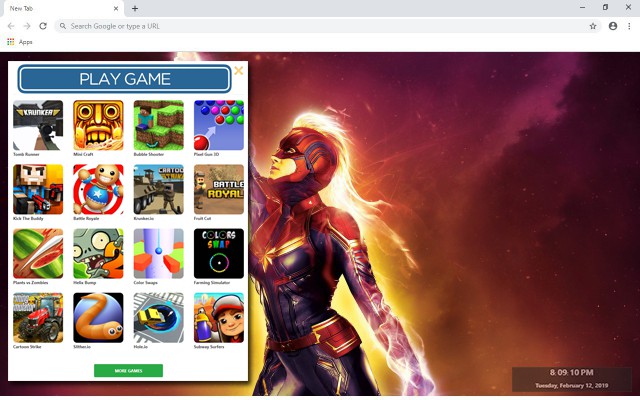The width and height of the screenshot is (640, 400).
Task: Click the 'Slither.io' caption text
Action: point(82,347)
